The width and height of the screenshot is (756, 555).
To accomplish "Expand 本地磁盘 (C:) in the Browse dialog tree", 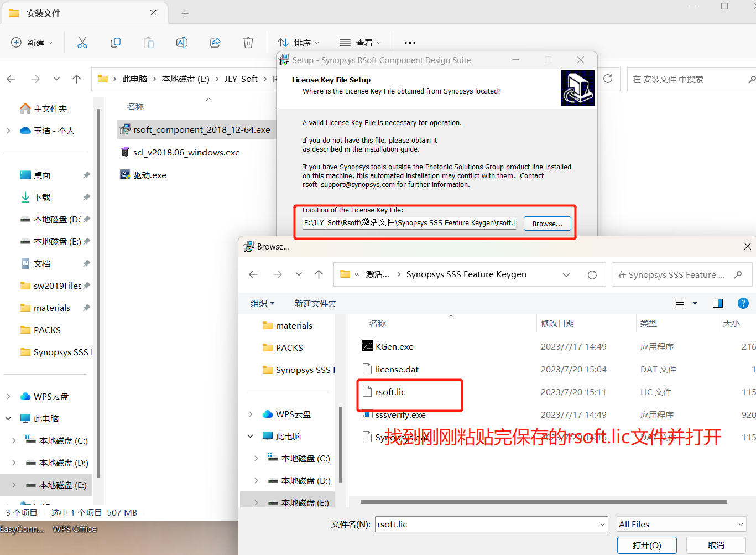I will [x=256, y=458].
